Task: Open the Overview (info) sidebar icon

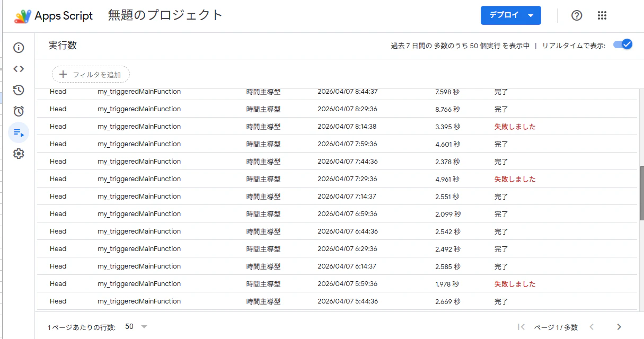Action: click(19, 48)
